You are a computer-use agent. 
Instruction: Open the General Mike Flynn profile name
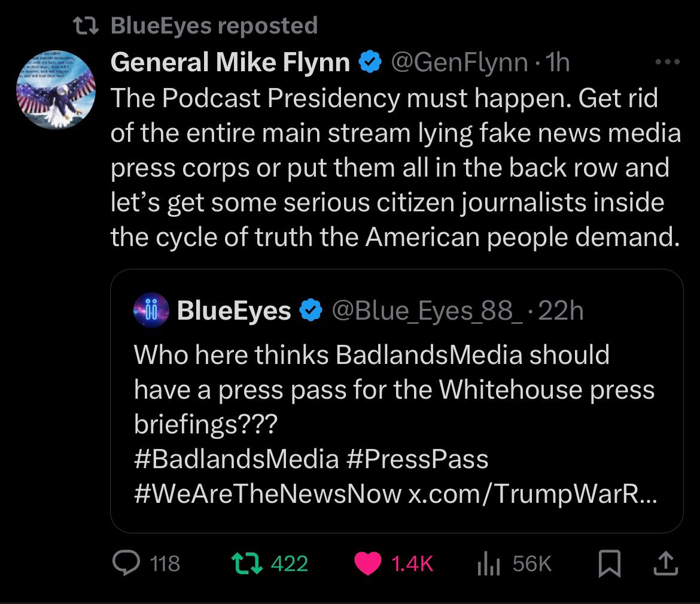coord(230,62)
